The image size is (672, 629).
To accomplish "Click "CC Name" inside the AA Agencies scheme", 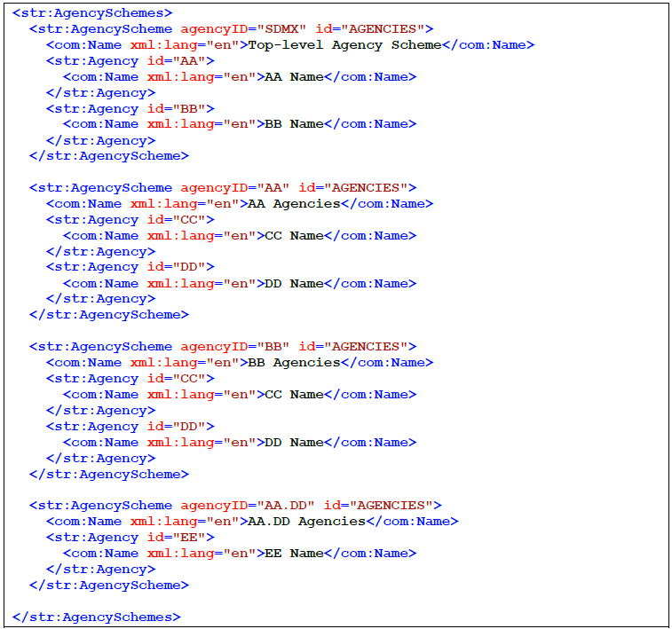I will (294, 236).
